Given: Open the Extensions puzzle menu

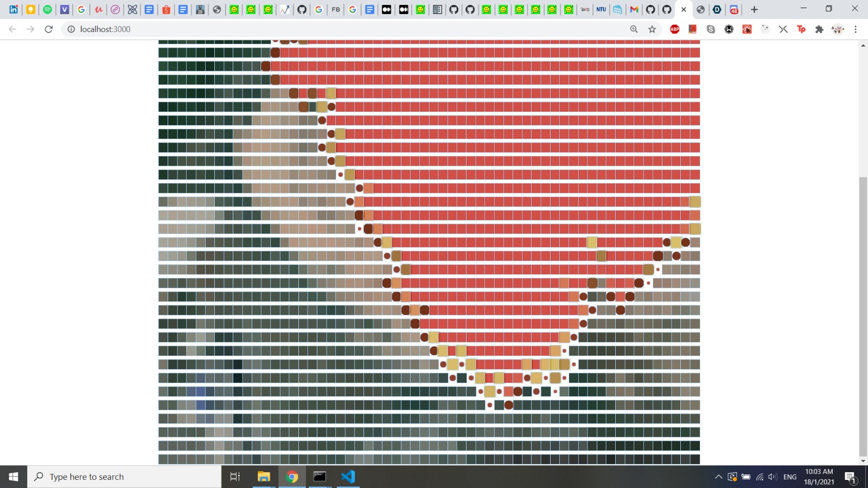Looking at the screenshot, I should click(819, 29).
